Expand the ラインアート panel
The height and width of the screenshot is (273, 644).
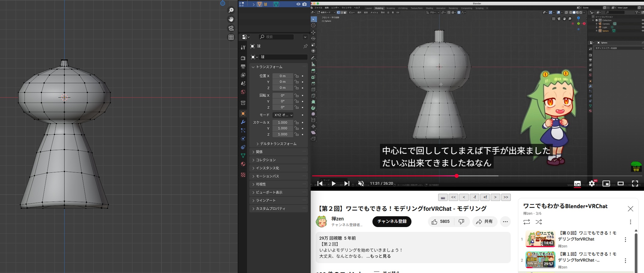click(278, 201)
